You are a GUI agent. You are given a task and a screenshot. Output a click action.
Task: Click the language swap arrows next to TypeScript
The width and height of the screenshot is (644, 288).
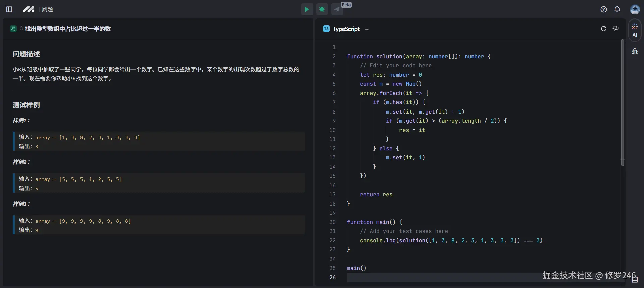click(367, 29)
